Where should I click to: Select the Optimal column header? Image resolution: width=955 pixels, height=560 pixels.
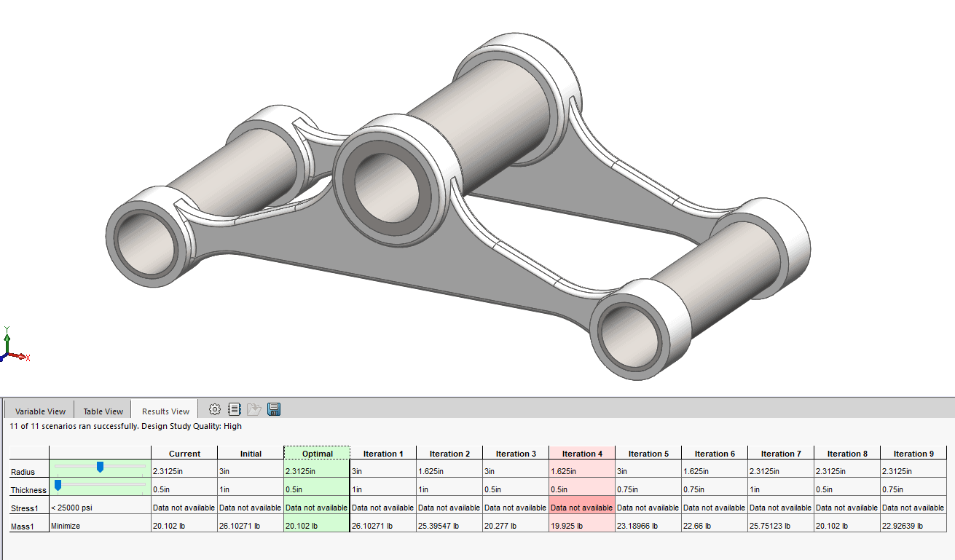coord(317,454)
